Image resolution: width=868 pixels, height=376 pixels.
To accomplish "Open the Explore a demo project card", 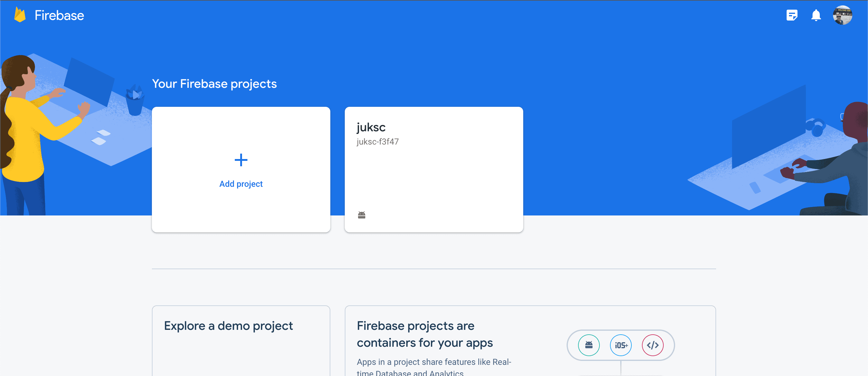I will [241, 341].
